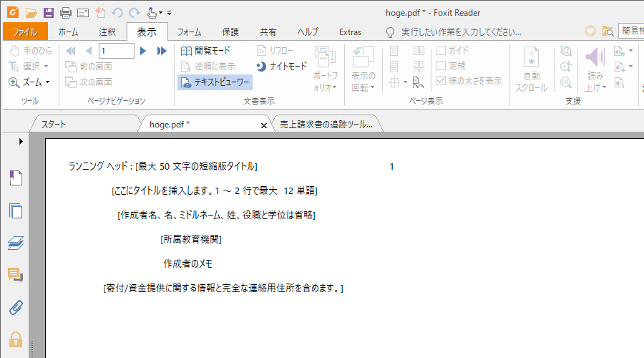Viewport: 644px width, 358px height.
Task: Open the ファイル tab
Action: click(25, 32)
